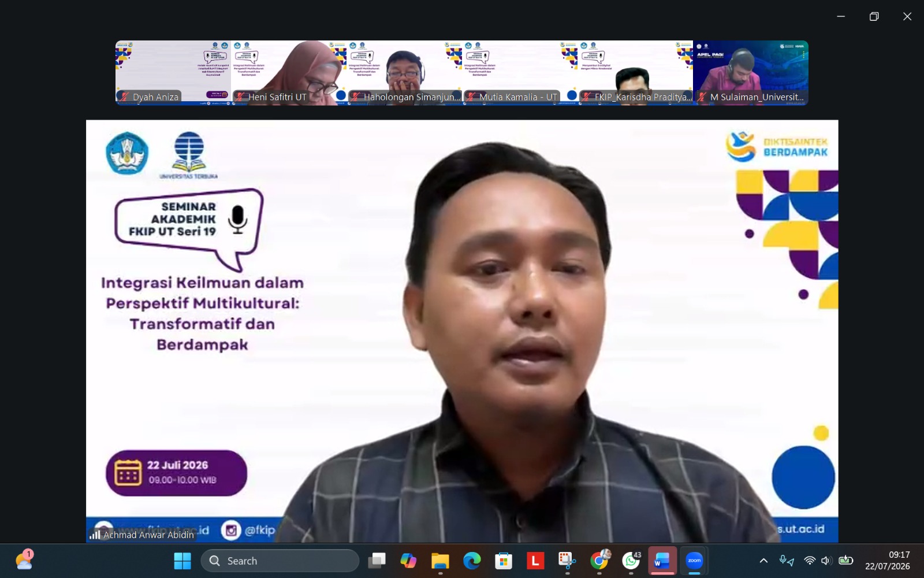Select Heni Safitri UT video thumbnail
The width and height of the screenshot is (924, 578).
click(x=289, y=73)
